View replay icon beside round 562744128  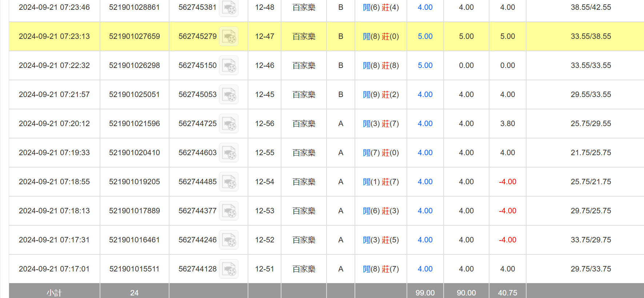click(x=229, y=269)
